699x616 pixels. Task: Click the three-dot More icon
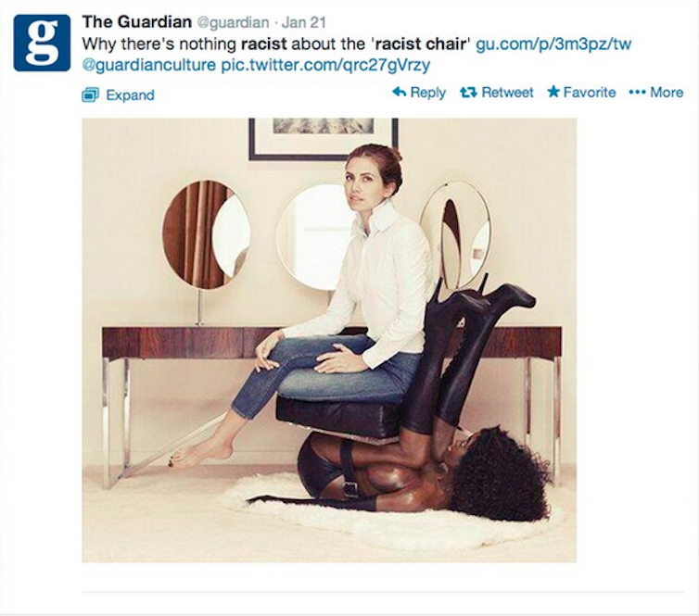[x=637, y=93]
